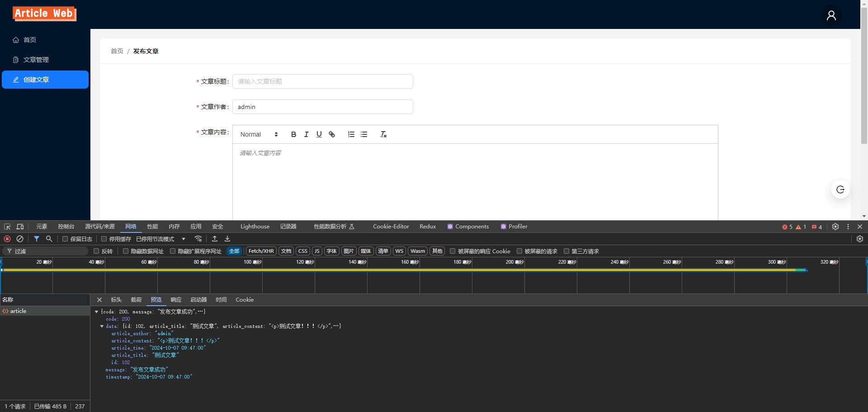Open DevTools settings gear
This screenshot has width=868, height=412.
pos(835,227)
